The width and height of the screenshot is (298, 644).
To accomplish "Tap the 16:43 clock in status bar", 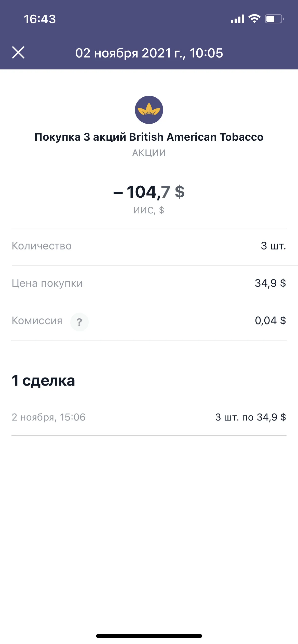I will coord(40,19).
